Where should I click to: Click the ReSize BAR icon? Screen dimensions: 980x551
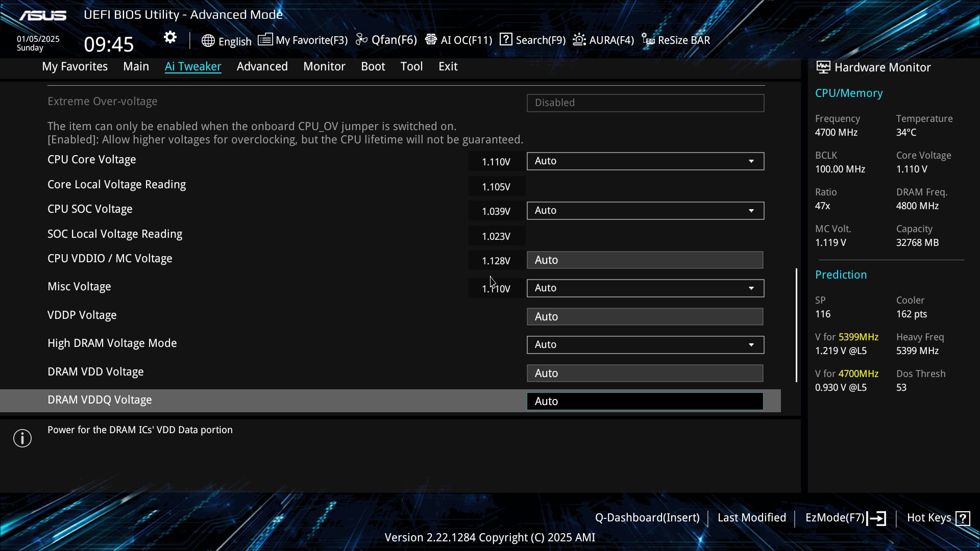[x=648, y=40]
